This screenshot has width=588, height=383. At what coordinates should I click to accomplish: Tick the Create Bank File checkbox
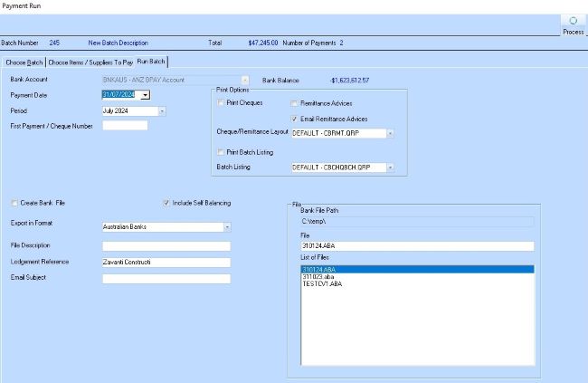pyautogui.click(x=14, y=203)
